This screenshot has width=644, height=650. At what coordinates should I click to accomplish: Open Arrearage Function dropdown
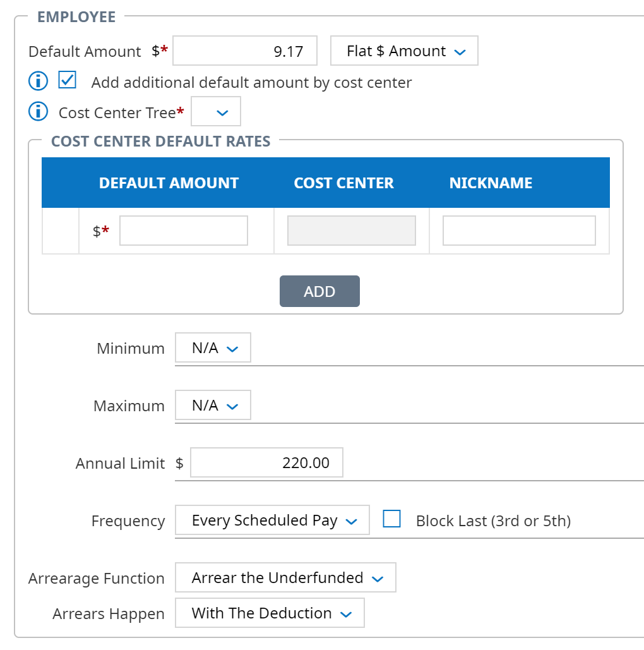click(x=285, y=577)
